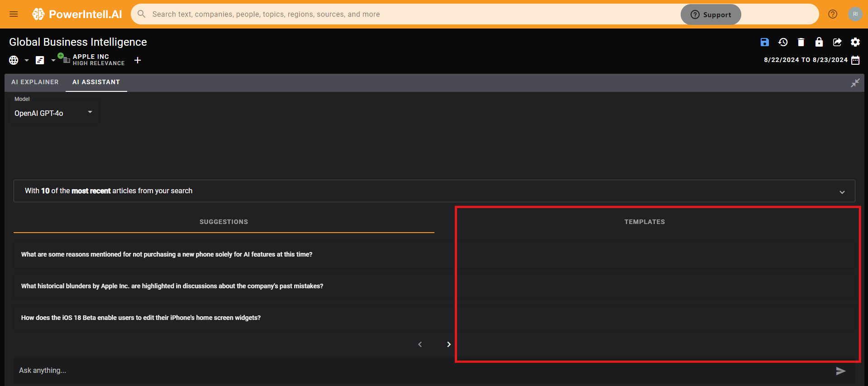Image resolution: width=868 pixels, height=386 pixels.
Task: Click the Global Business Intelligence title
Action: 78,42
